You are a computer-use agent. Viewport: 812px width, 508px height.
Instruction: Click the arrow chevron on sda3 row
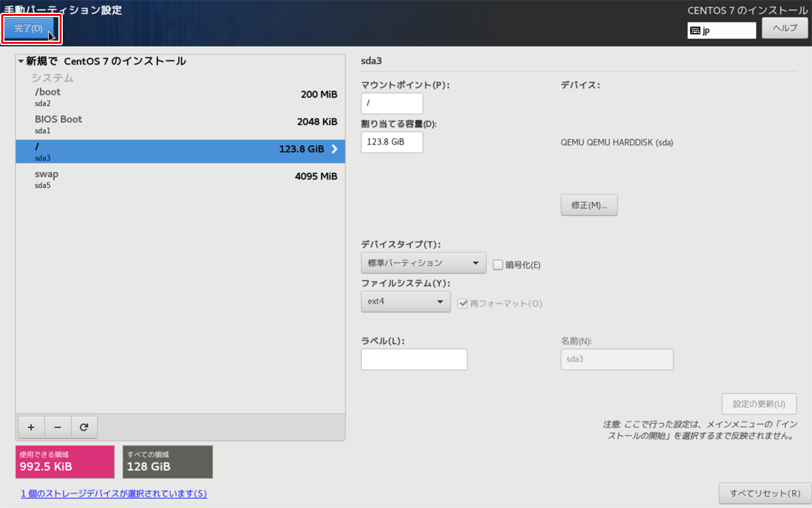coord(334,149)
